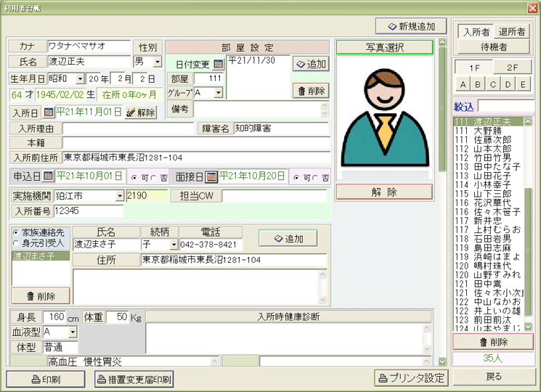Switch to 入所者 tab
The image size is (541, 392).
(476, 32)
